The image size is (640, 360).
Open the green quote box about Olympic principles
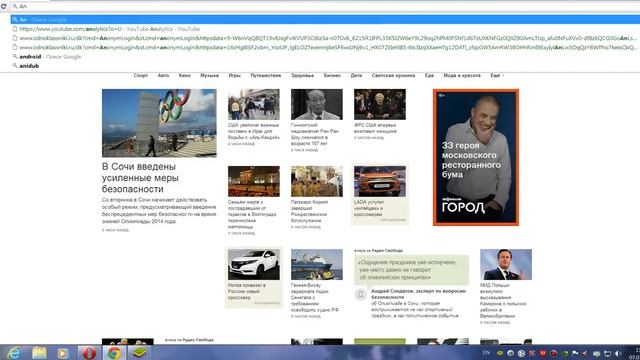[411, 270]
